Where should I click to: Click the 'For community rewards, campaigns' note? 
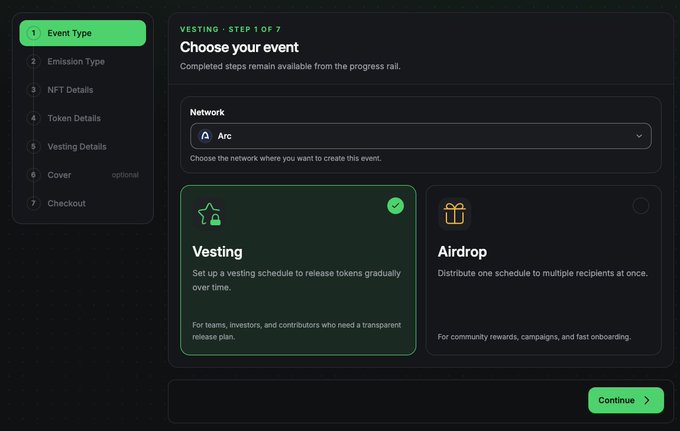click(x=534, y=337)
